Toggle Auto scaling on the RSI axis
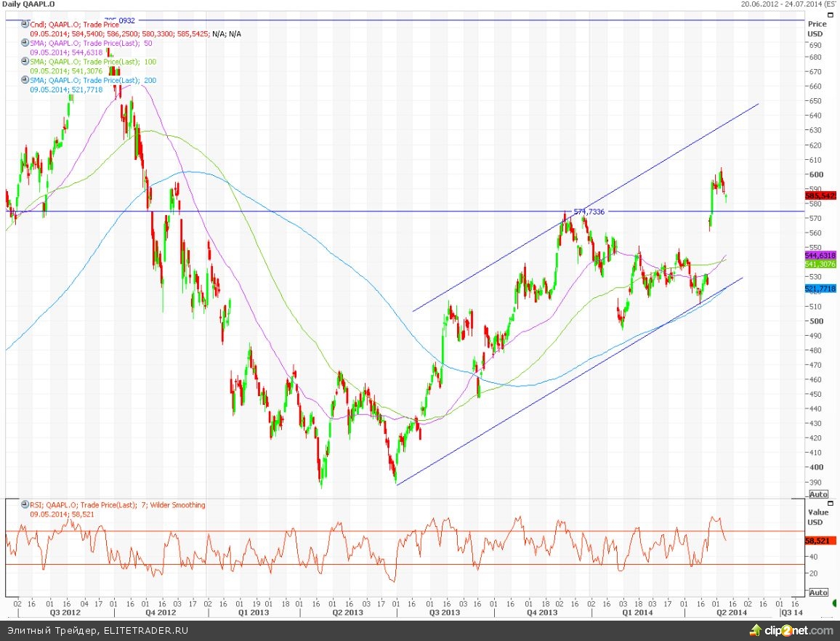The image size is (840, 641). coord(818,592)
